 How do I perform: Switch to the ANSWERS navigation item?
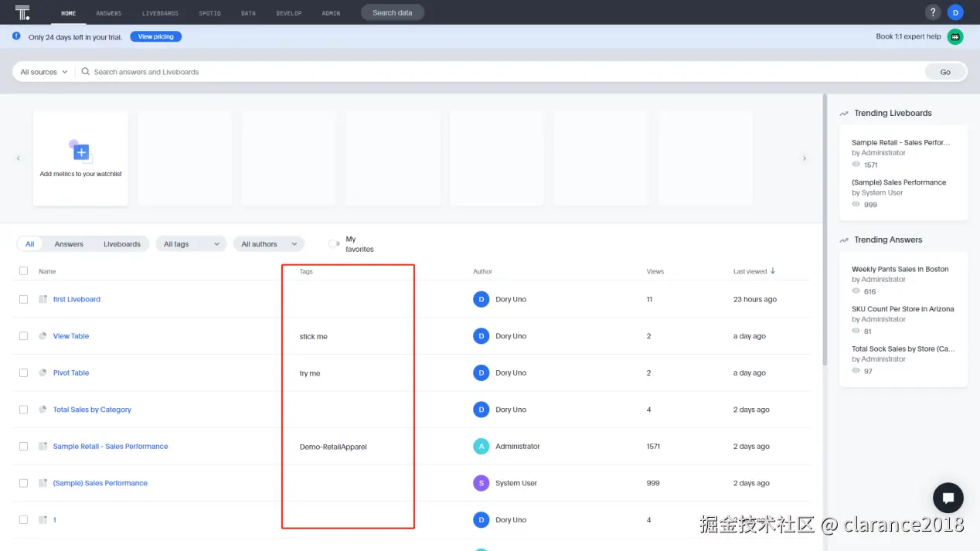108,12
